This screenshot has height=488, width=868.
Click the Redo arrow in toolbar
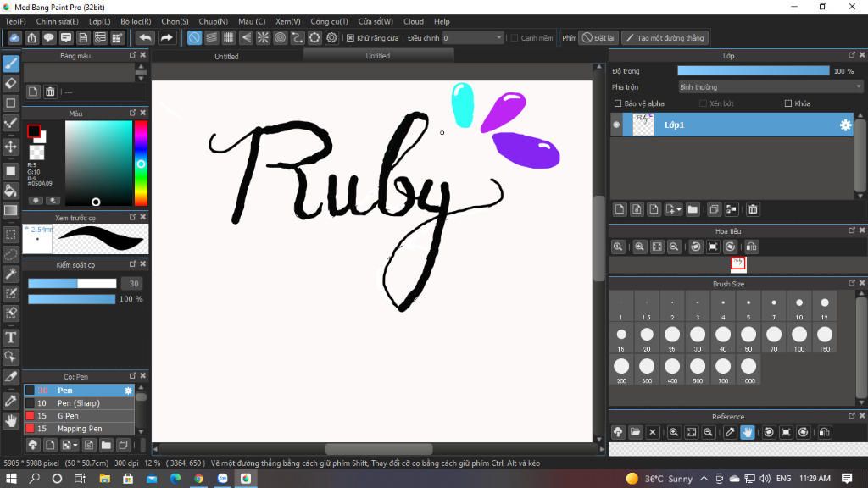[166, 37]
